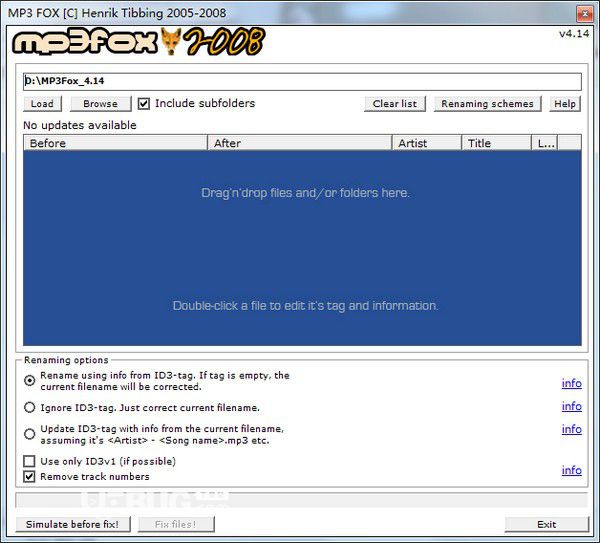
Task: Sort by the Title column header
Action: [497, 143]
